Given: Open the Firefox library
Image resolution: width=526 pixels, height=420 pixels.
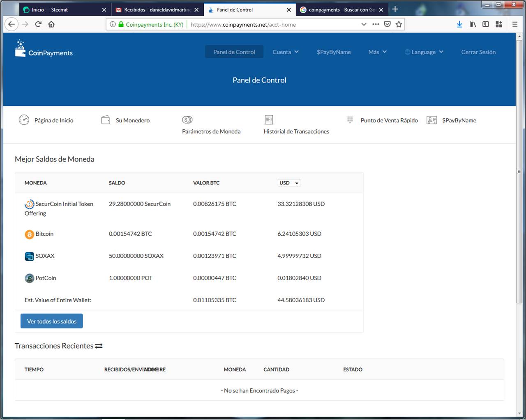Looking at the screenshot, I should (x=473, y=24).
